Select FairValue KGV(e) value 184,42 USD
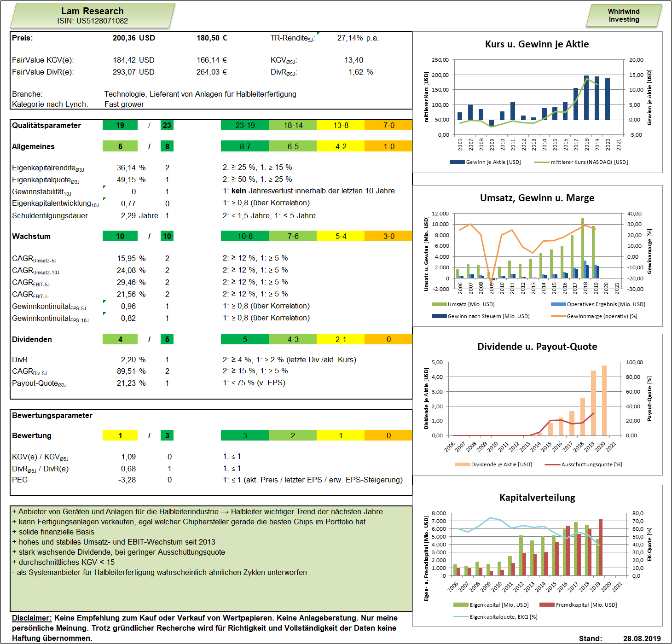The image size is (672, 644). click(x=133, y=60)
